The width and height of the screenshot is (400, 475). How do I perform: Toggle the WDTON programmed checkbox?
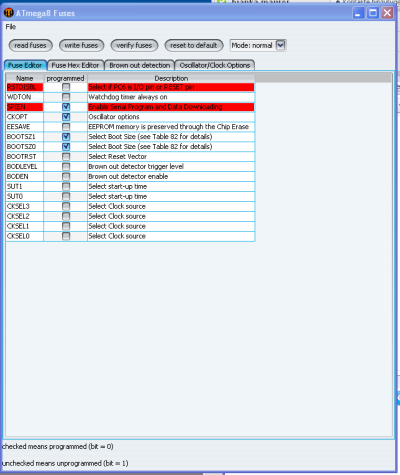click(x=66, y=97)
